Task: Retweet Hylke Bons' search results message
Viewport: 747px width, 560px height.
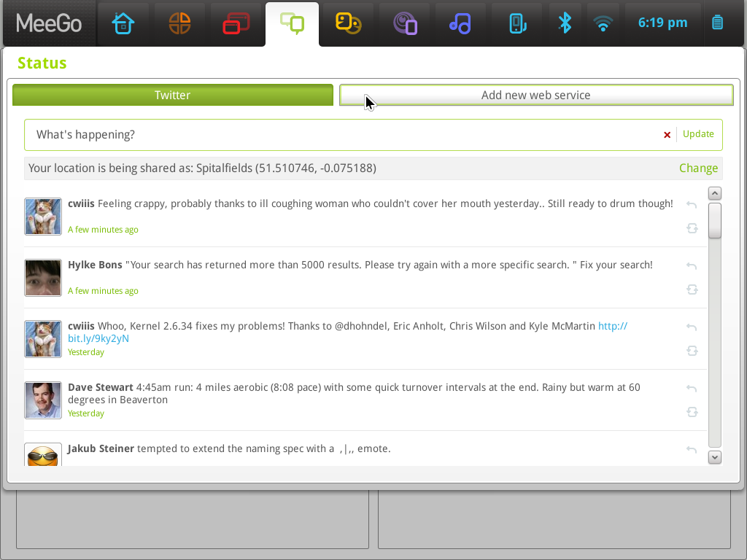Action: (692, 289)
